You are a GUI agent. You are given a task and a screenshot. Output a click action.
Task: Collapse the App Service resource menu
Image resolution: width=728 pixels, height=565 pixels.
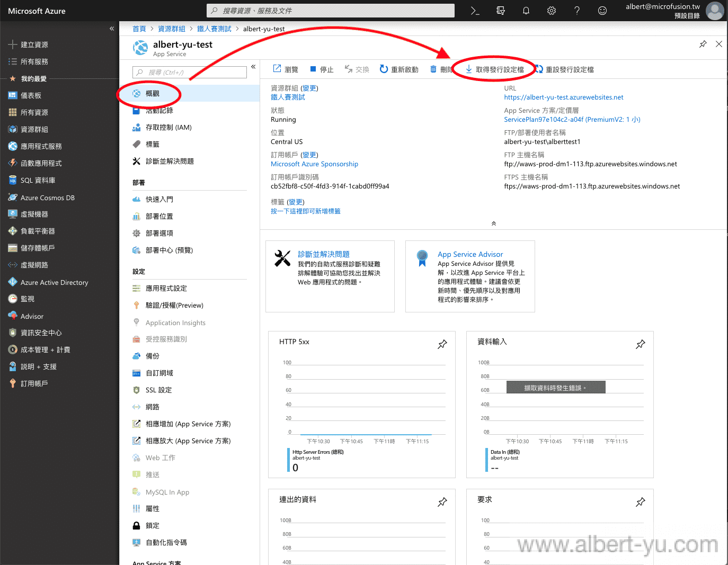(x=253, y=67)
